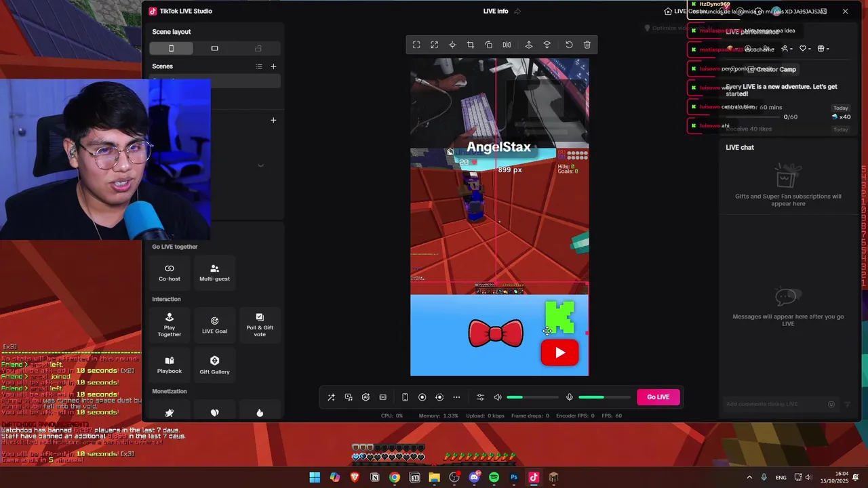Open the media and music overlay tool
This screenshot has height=488, width=868.
click(349, 397)
